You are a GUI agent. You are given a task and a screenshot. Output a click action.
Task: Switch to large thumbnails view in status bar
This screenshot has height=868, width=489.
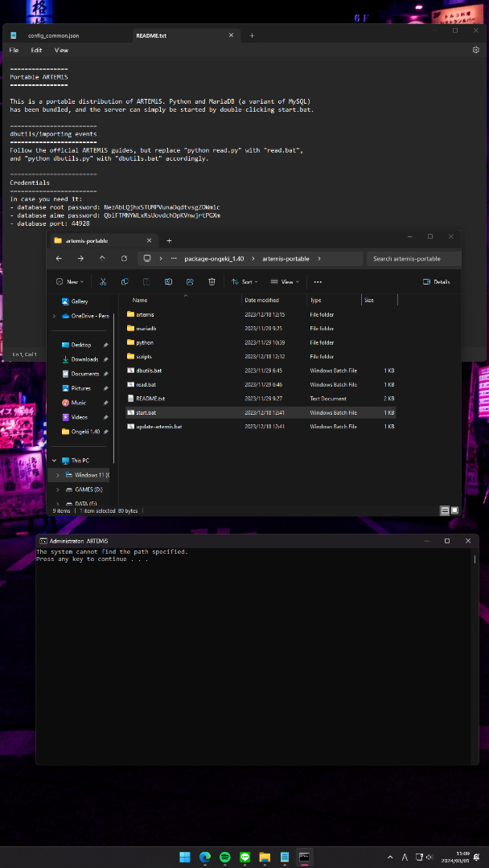(454, 510)
